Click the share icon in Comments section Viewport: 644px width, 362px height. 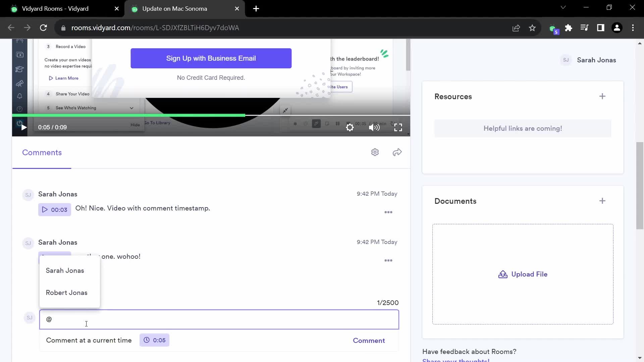[x=397, y=152]
